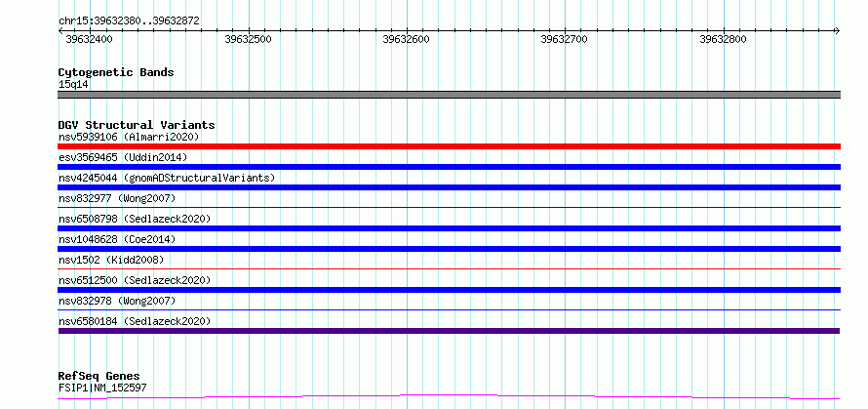Click the right arrowhead of the coordinate ruler
The image size is (868, 409).
pos(837,30)
